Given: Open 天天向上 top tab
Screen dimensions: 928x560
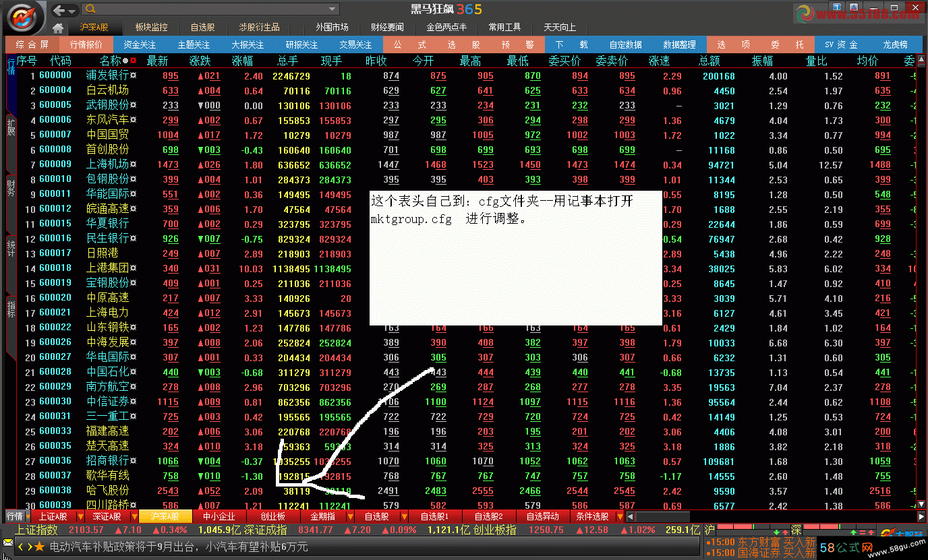Looking at the screenshot, I should [560, 28].
